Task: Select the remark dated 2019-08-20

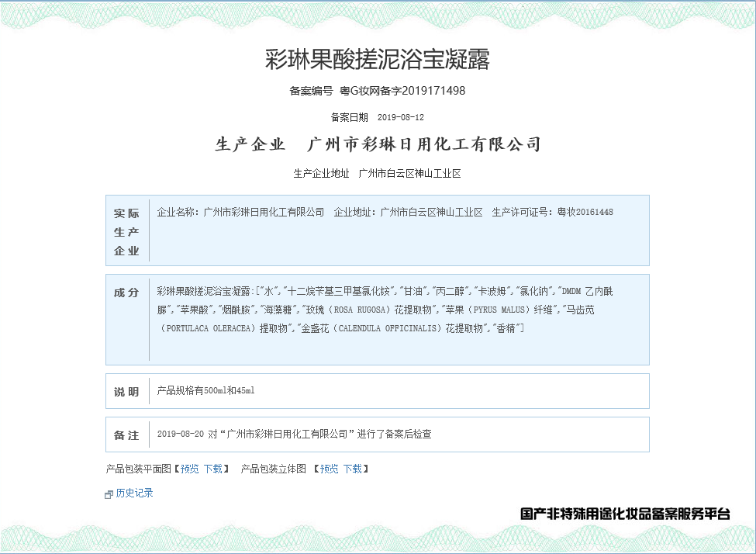Action: (294, 434)
